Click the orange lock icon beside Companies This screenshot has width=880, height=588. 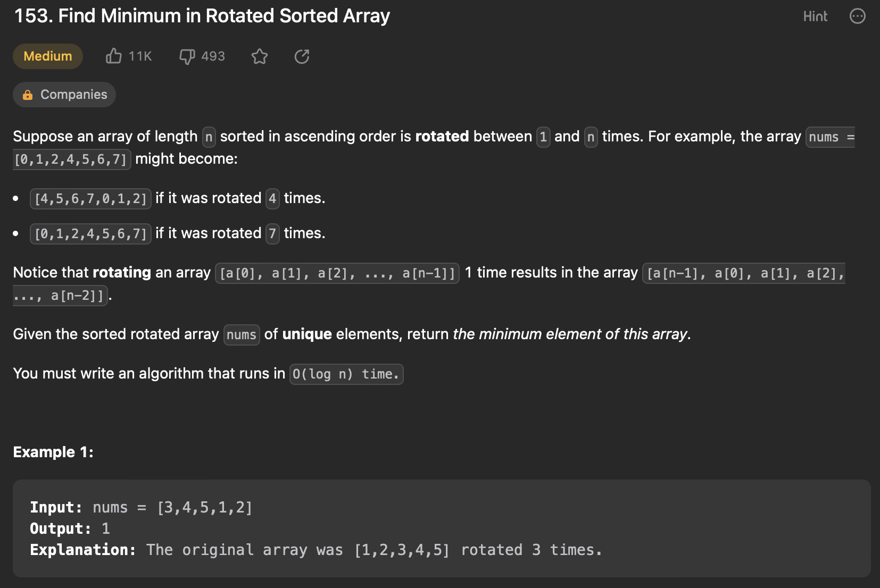click(x=28, y=95)
